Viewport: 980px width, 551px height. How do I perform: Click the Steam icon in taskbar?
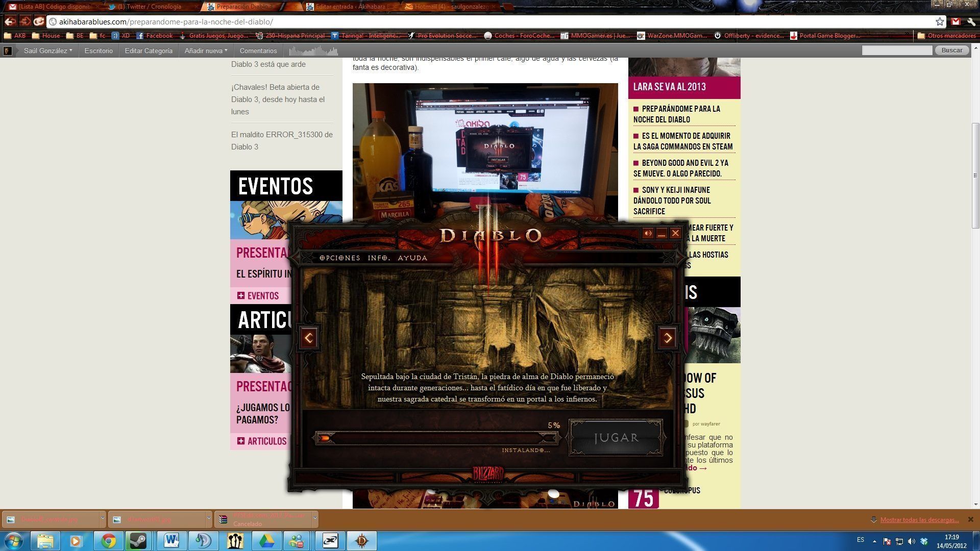point(138,541)
